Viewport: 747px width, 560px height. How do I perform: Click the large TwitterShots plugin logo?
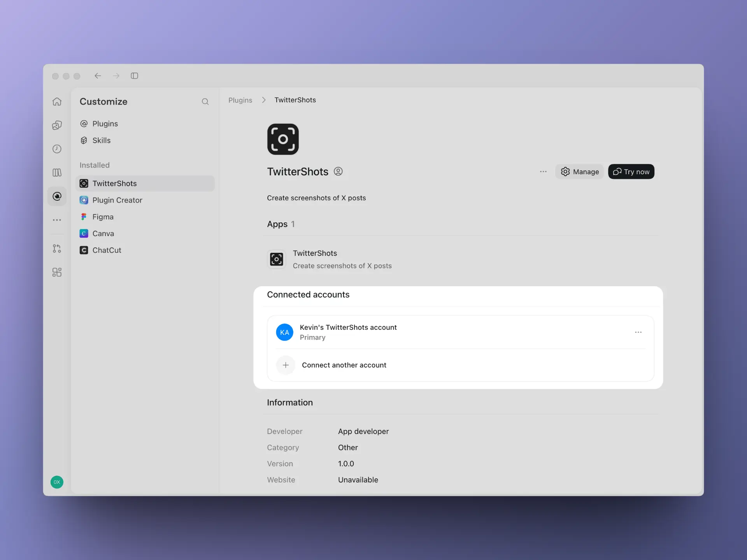283,139
